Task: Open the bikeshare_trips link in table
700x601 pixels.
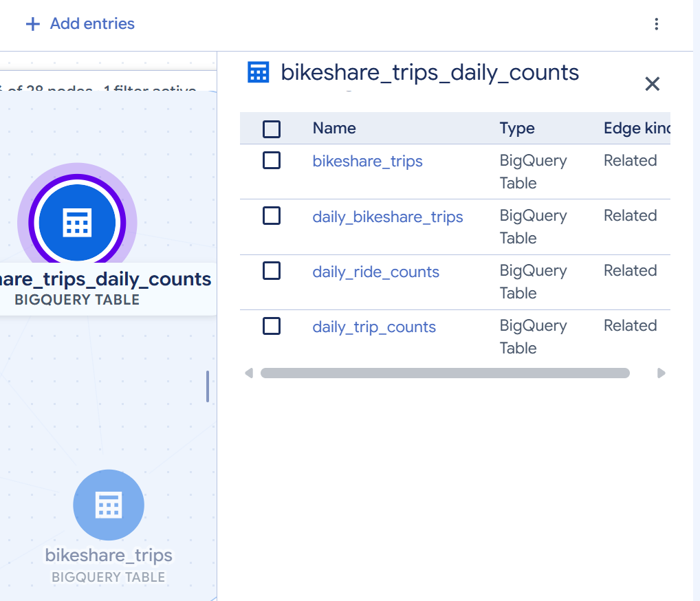Action: (367, 161)
